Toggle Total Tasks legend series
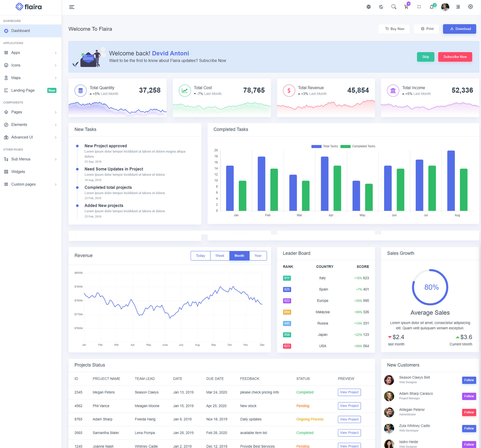Screen dimensions: 481x448 [325, 146]
